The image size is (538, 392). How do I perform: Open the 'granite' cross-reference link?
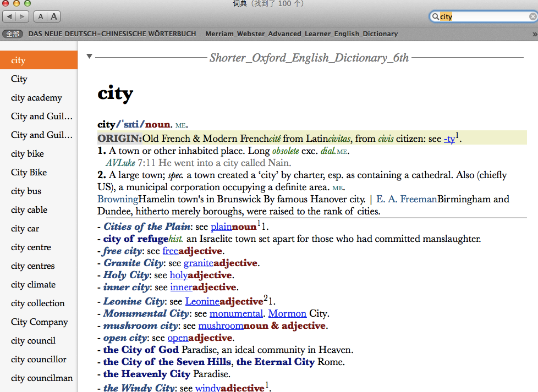click(x=199, y=263)
